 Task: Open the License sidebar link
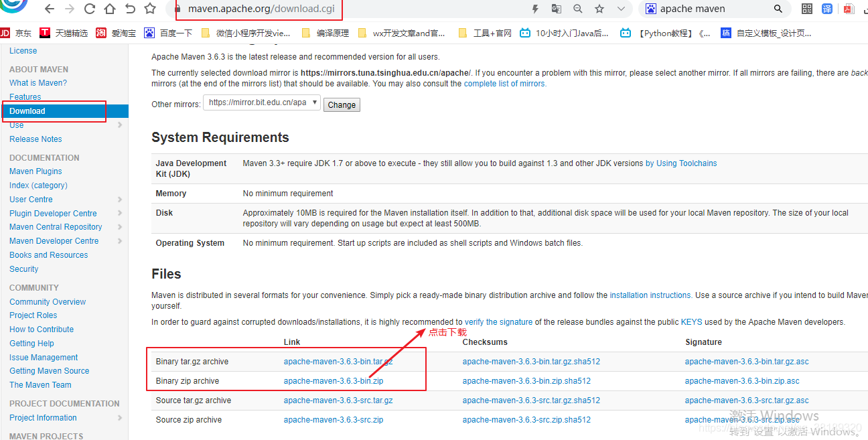pos(23,51)
